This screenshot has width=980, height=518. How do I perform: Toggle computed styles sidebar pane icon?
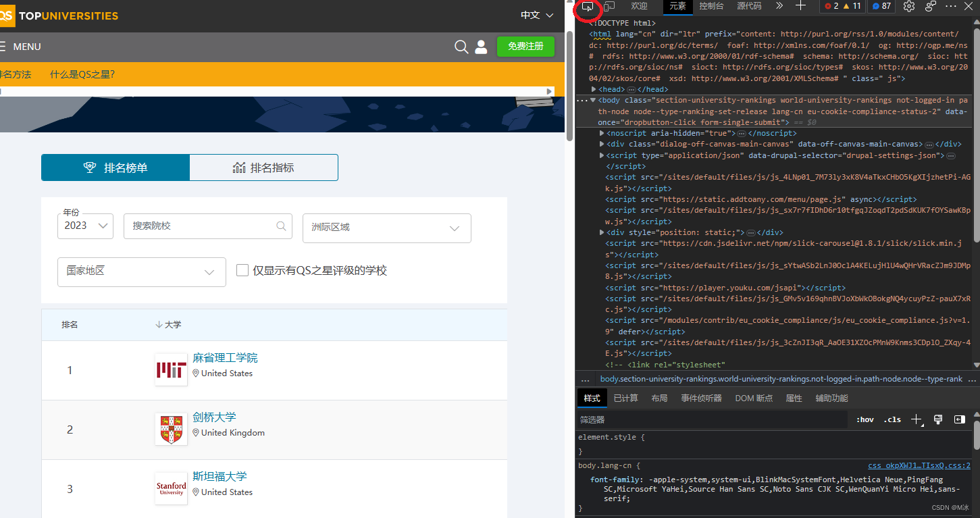point(960,419)
